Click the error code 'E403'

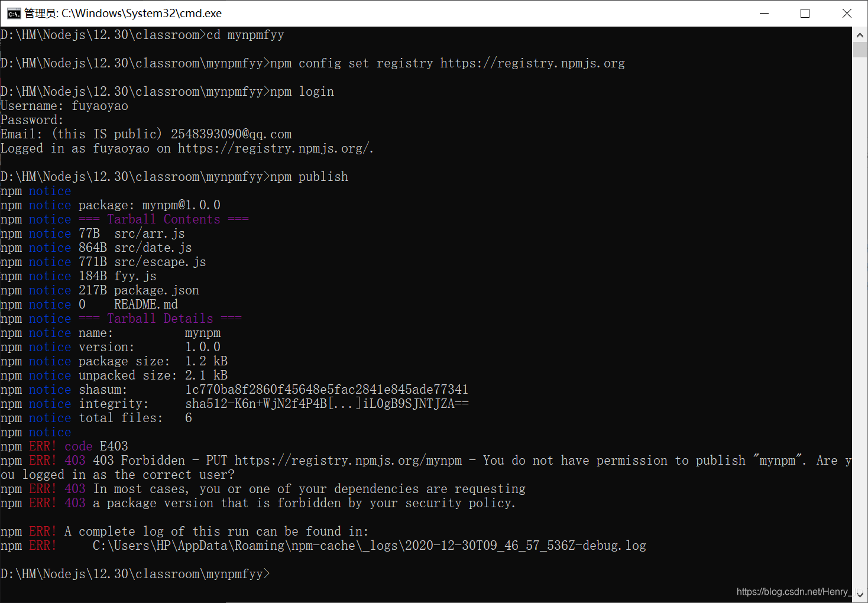pyautogui.click(x=114, y=446)
